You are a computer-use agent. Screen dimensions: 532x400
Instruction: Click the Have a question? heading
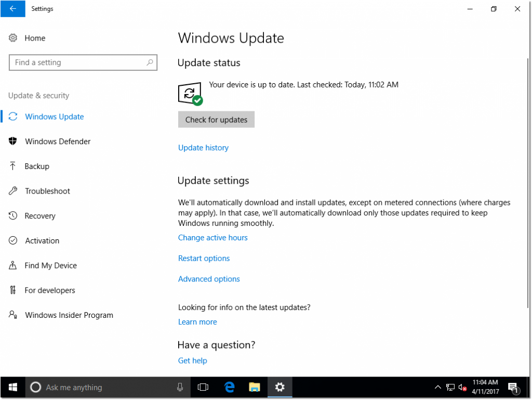coord(216,345)
